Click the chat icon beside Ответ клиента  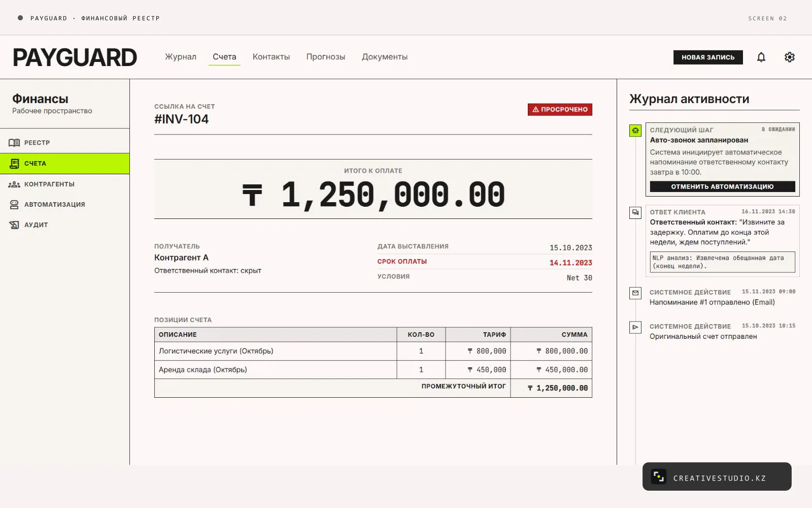(x=635, y=213)
